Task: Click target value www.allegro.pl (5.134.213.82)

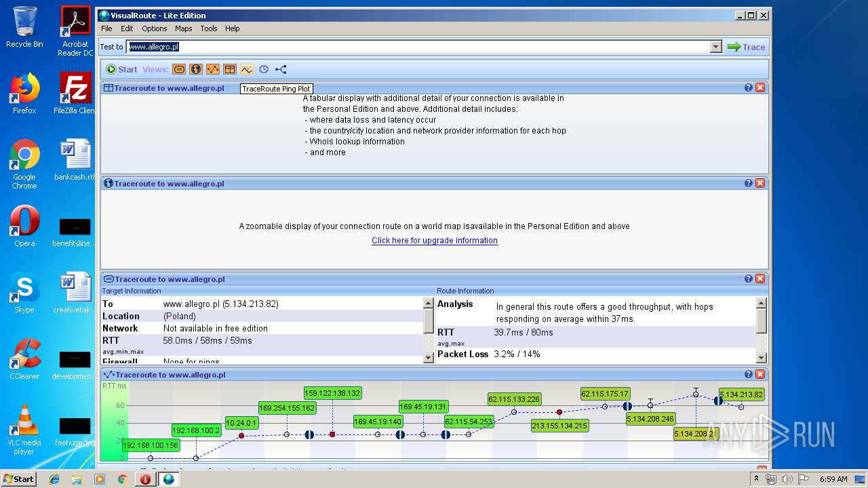Action: click(220, 304)
